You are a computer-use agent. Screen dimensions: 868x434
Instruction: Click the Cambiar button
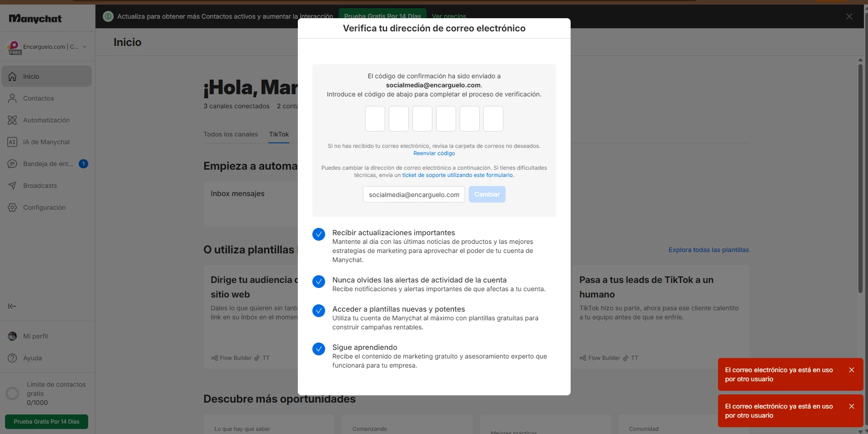[487, 194]
